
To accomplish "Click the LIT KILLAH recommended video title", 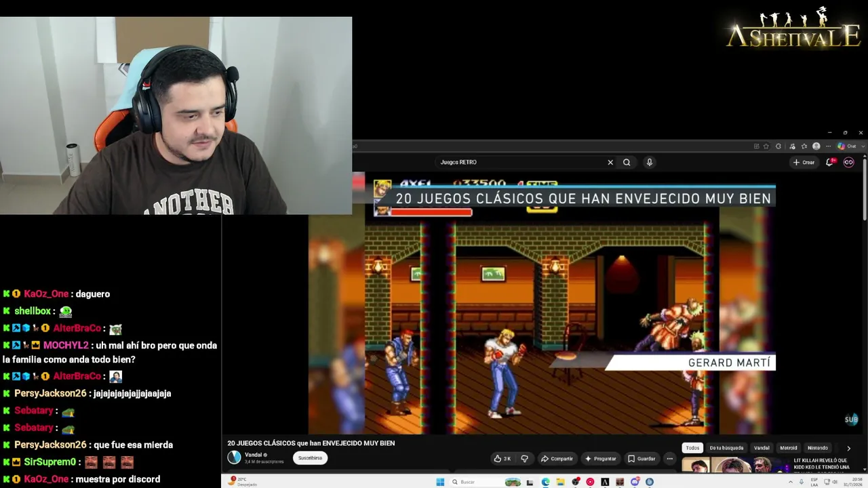I will pos(821,464).
